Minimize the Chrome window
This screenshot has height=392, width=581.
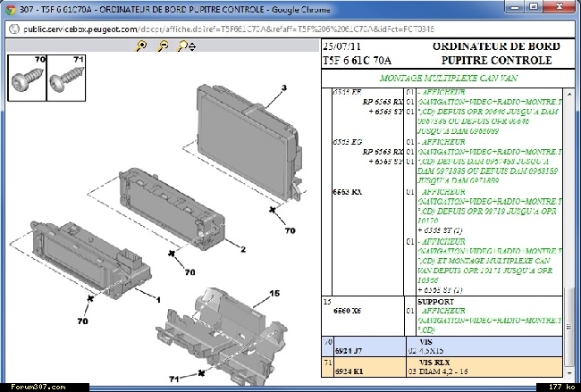[x=516, y=6]
